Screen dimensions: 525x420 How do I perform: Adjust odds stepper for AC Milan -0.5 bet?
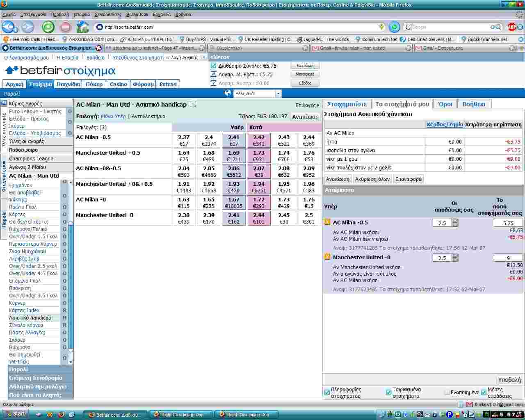(x=455, y=223)
